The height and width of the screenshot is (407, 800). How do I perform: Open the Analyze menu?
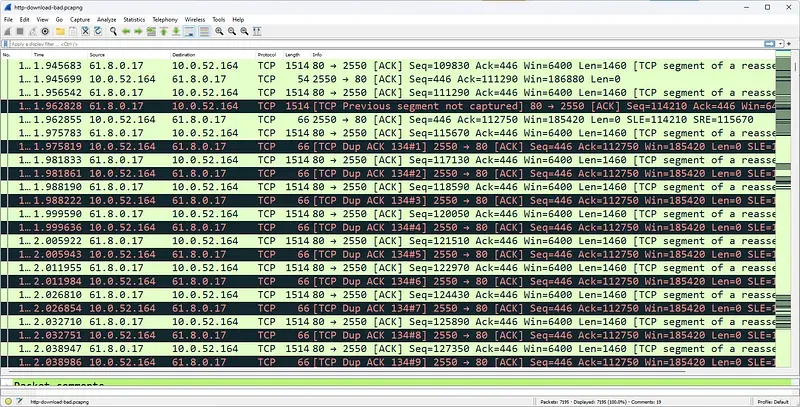[107, 19]
